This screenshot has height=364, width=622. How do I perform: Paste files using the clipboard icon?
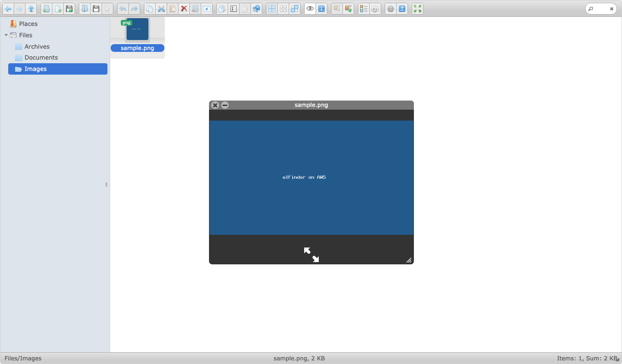coord(173,9)
